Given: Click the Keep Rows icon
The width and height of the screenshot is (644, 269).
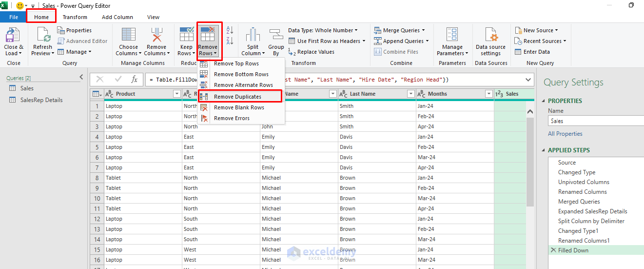Looking at the screenshot, I should click(187, 34).
